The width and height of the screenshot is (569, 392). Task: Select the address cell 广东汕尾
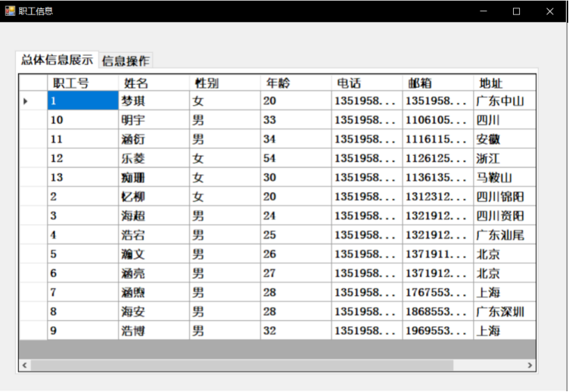pos(505,235)
